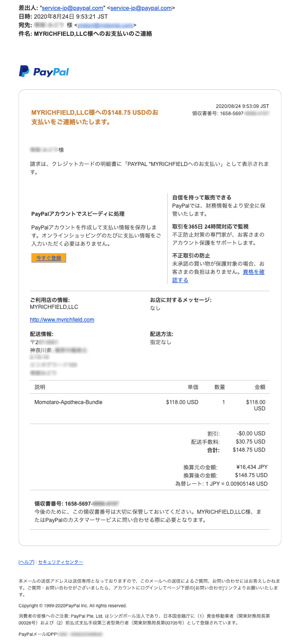This screenshot has width=299, height=644.
Task: Click the 換算元の金額 ¥16,434 JPY value
Action: 252,467
